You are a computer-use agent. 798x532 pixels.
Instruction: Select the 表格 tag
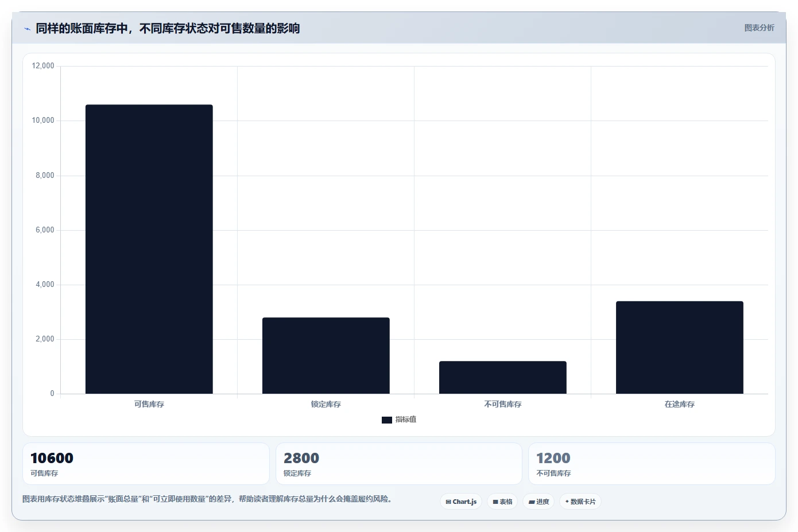click(x=502, y=502)
